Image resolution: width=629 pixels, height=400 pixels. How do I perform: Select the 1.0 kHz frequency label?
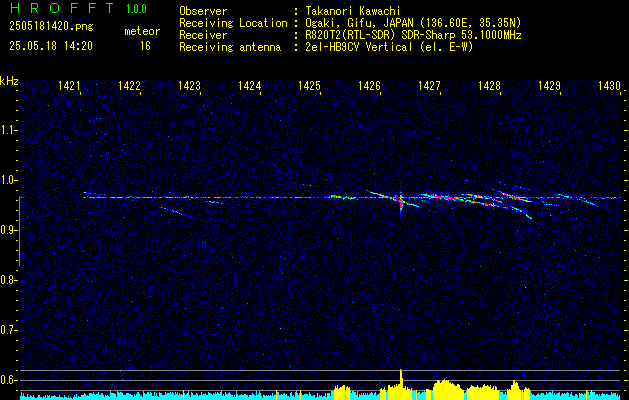[8, 180]
